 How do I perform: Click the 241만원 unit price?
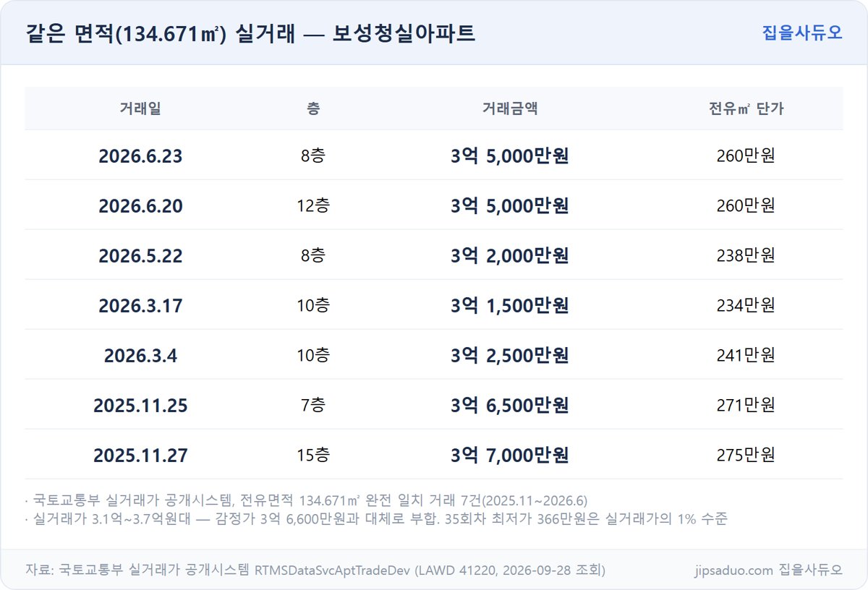(x=746, y=356)
